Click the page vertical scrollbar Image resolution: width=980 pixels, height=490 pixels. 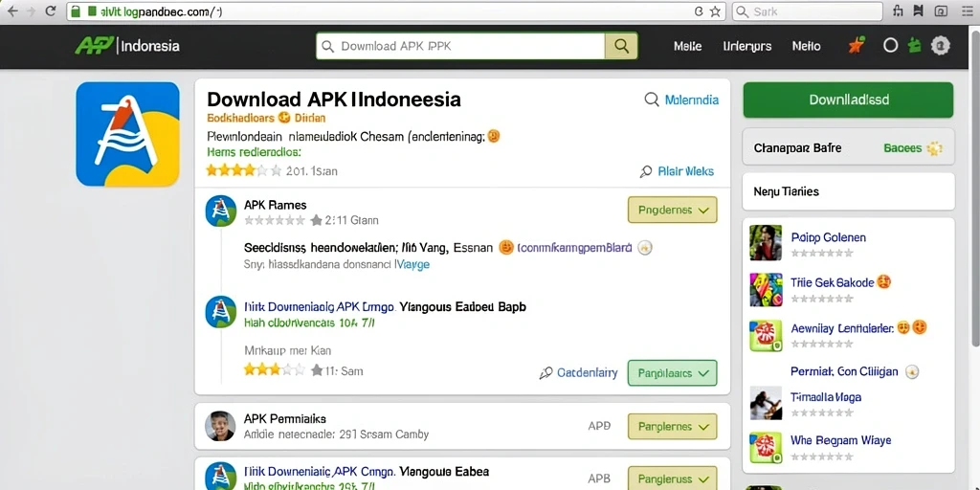975,188
